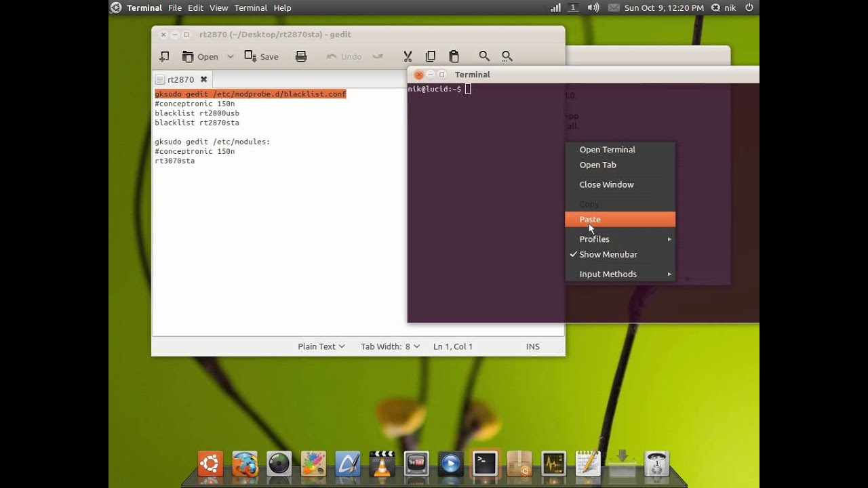This screenshot has width=868, height=488.
Task: Click the 'blacklist rt2870sta' line
Action: coord(197,123)
